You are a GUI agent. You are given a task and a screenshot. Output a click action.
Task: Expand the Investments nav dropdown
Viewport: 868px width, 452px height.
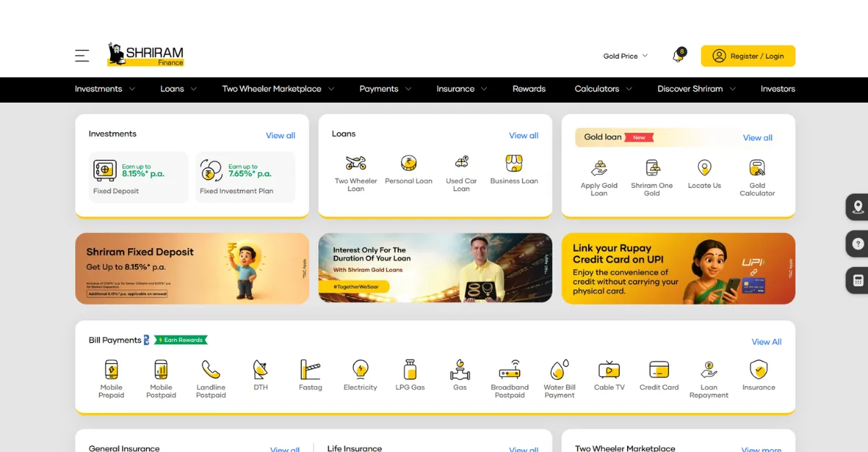(x=105, y=89)
